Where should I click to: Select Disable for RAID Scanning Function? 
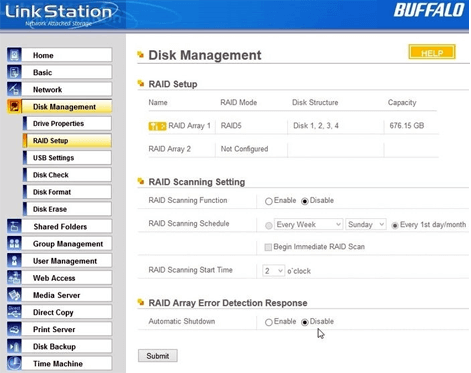point(305,201)
